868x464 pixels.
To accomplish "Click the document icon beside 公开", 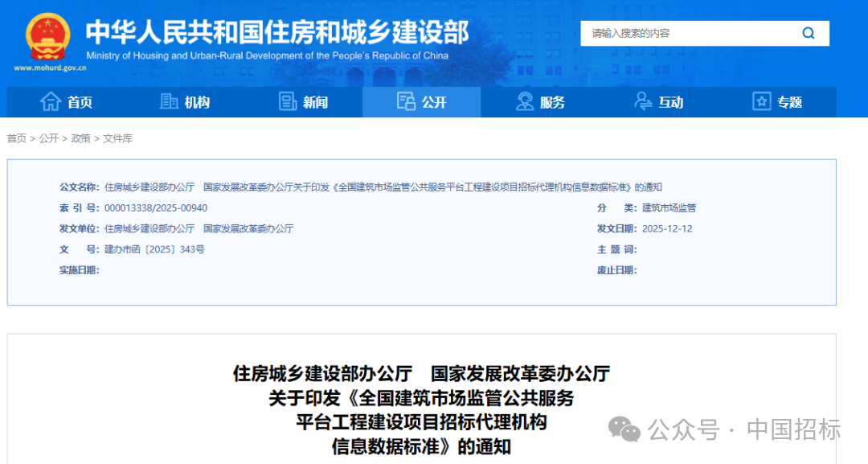I will [x=406, y=101].
